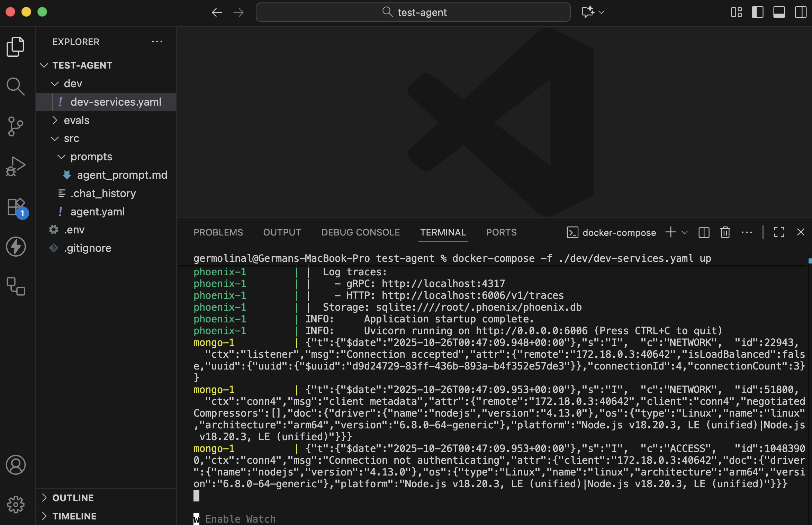Screen dimensions: 812x525
Task: Toggle the bottom panel visibility
Action: coord(779,12)
